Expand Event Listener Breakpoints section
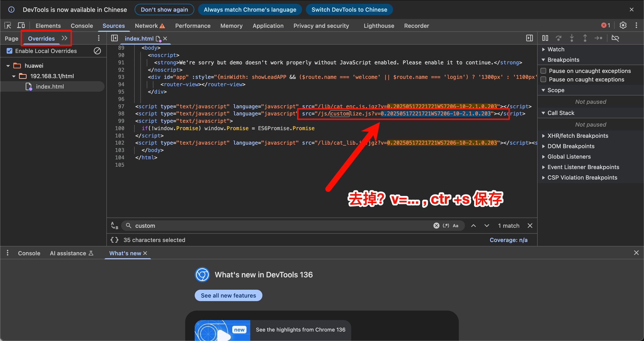This screenshot has height=341, width=644. click(x=544, y=167)
